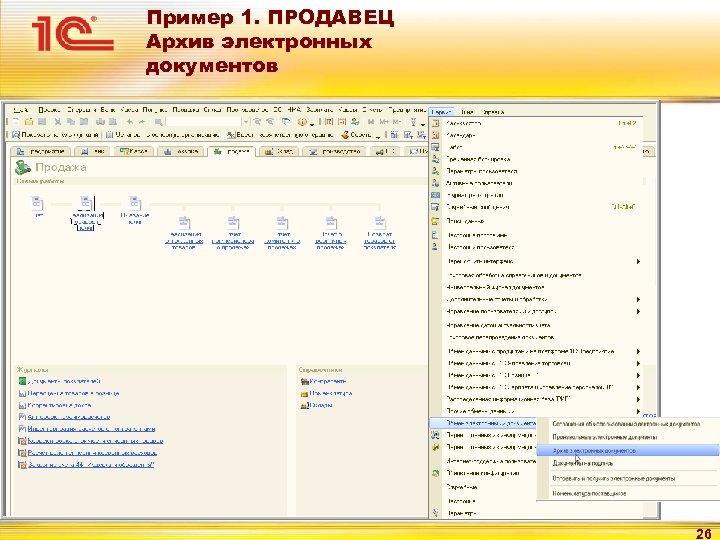Click the Калькулятор icon in Сервис menu

[x=435, y=123]
